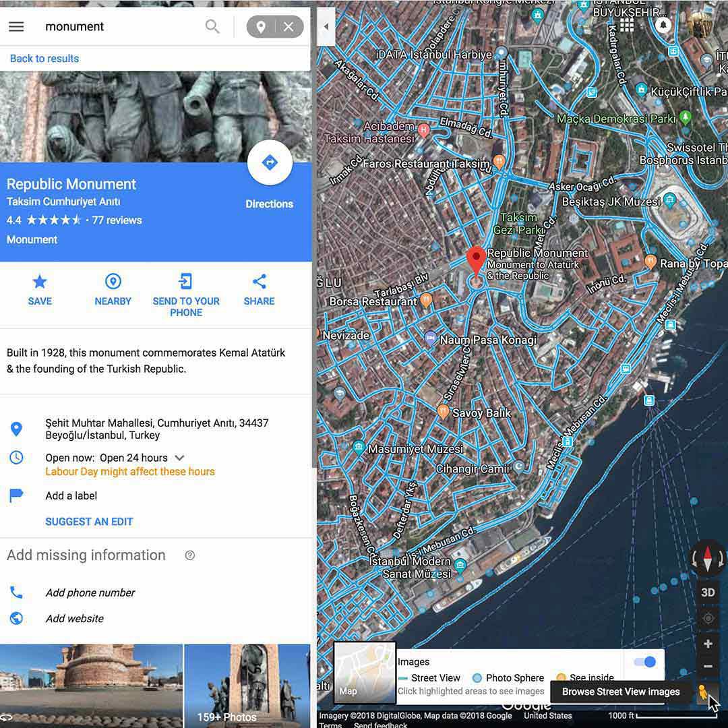728x728 pixels.
Task: Click the Taksim Gezi Parkı label
Action: coord(518,223)
